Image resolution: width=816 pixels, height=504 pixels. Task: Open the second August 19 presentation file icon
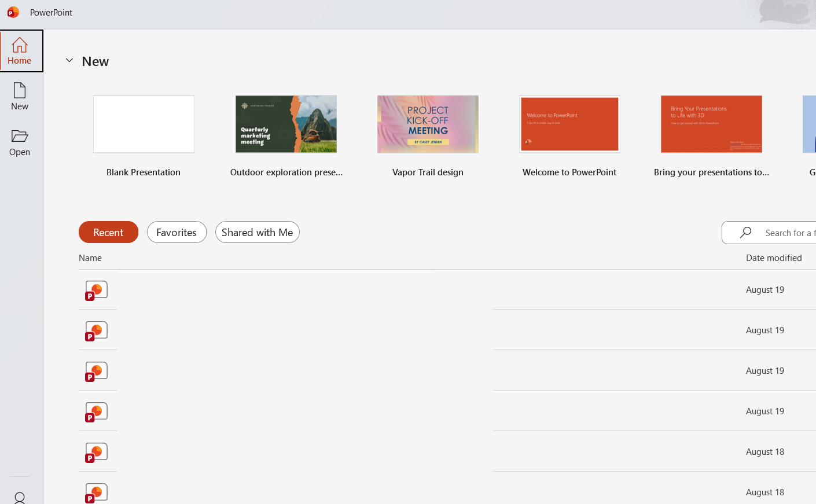[96, 331]
